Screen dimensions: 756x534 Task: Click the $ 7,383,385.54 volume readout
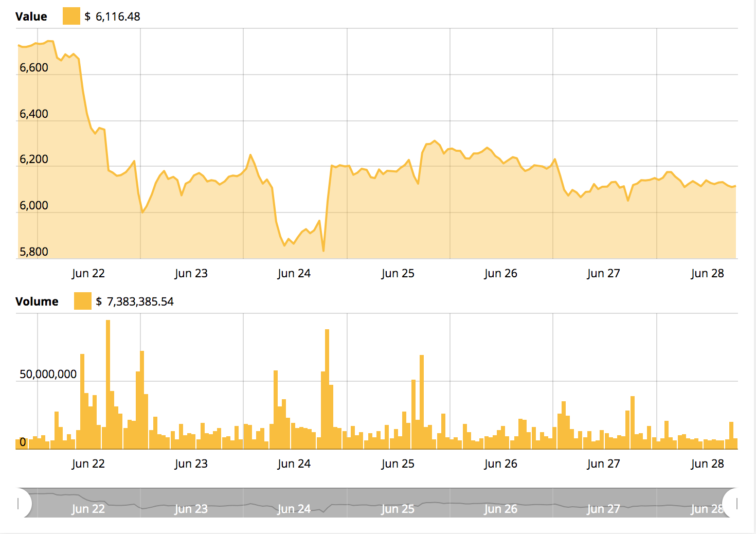[x=135, y=301]
